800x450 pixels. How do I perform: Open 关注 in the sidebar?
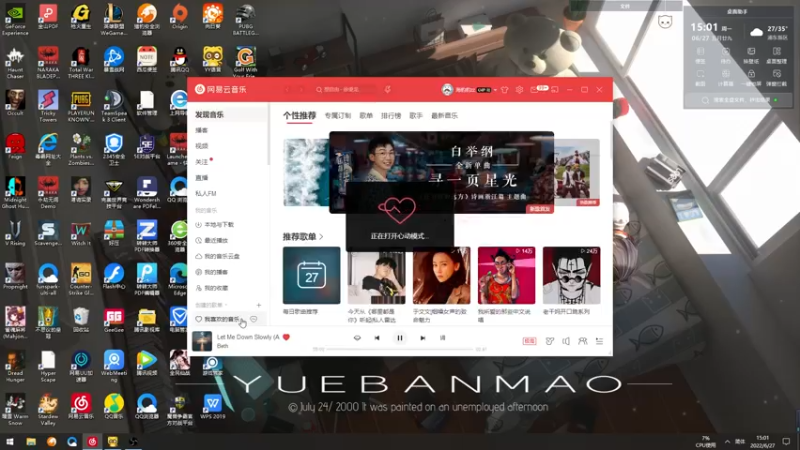pyautogui.click(x=202, y=162)
